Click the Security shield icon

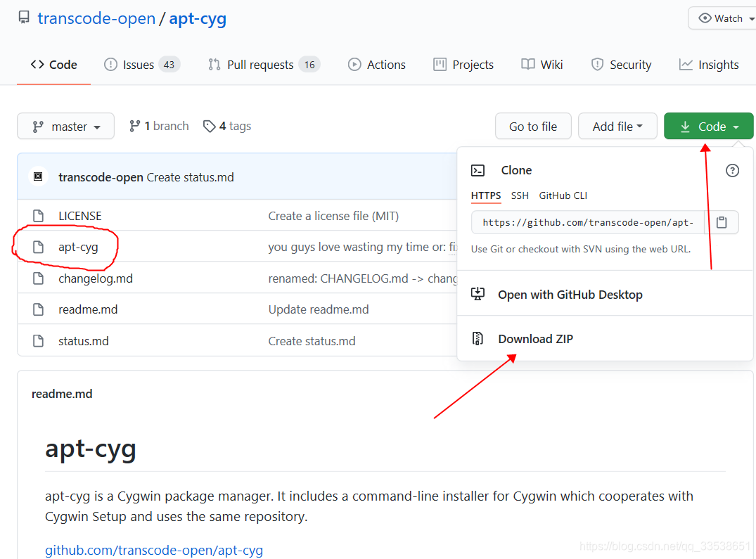click(x=597, y=65)
